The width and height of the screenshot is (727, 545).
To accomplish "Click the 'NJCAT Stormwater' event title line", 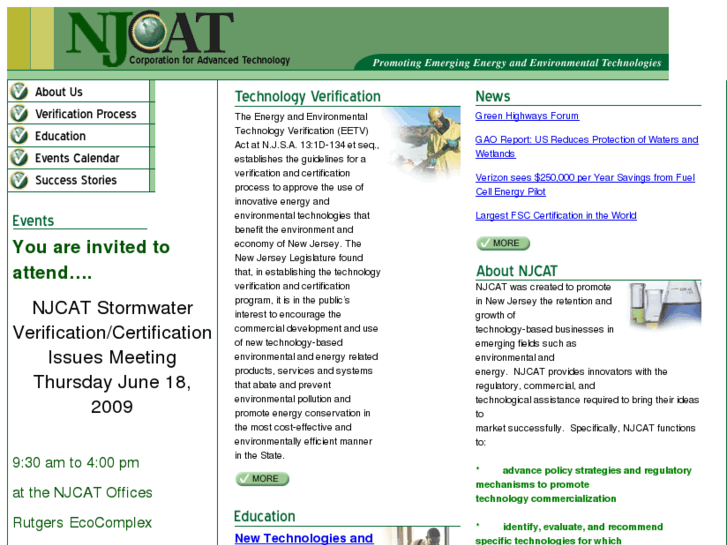I will 112,308.
